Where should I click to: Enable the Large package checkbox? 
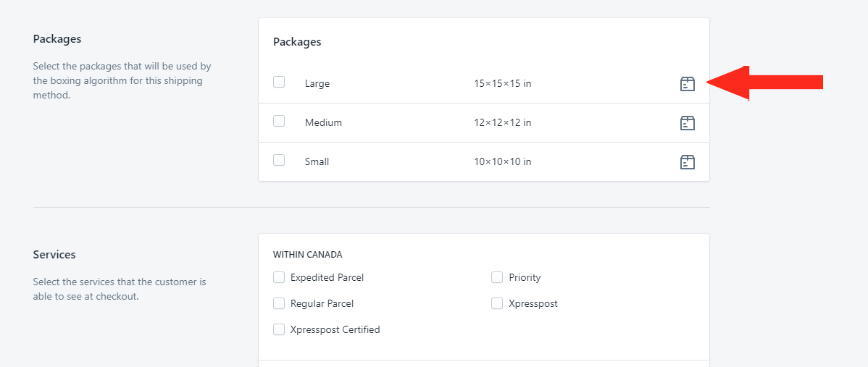click(x=279, y=82)
